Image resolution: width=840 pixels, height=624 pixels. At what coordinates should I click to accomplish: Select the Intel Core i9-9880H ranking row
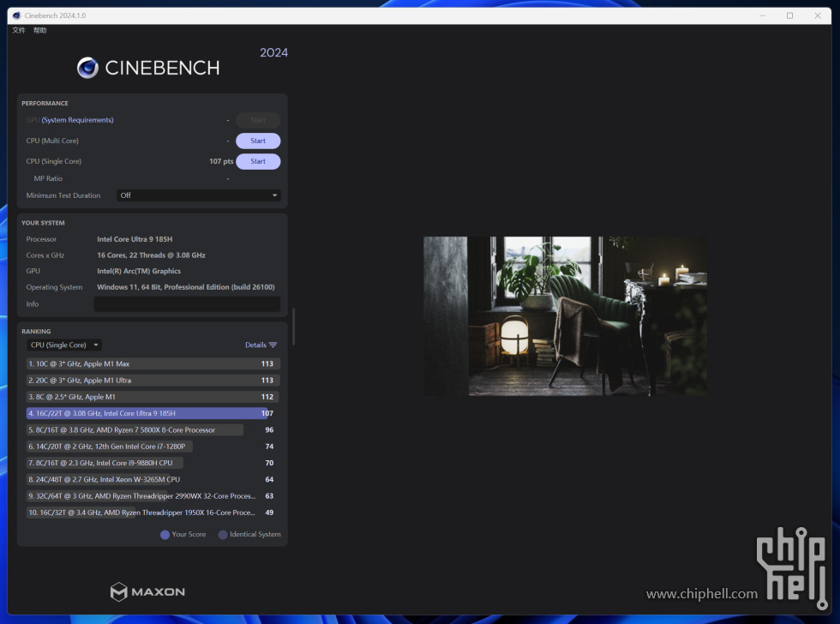(x=153, y=463)
